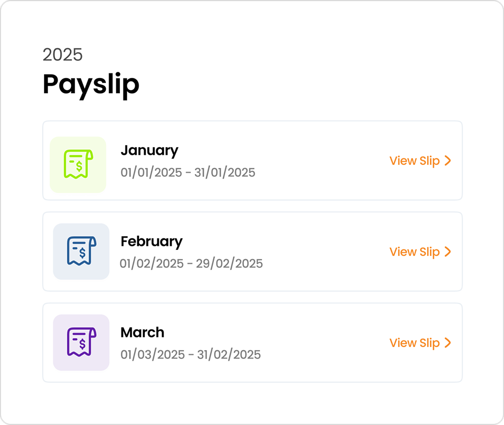Image resolution: width=504 pixels, height=425 pixels.
Task: Expand February slip using the orange chevron
Action: click(x=448, y=251)
